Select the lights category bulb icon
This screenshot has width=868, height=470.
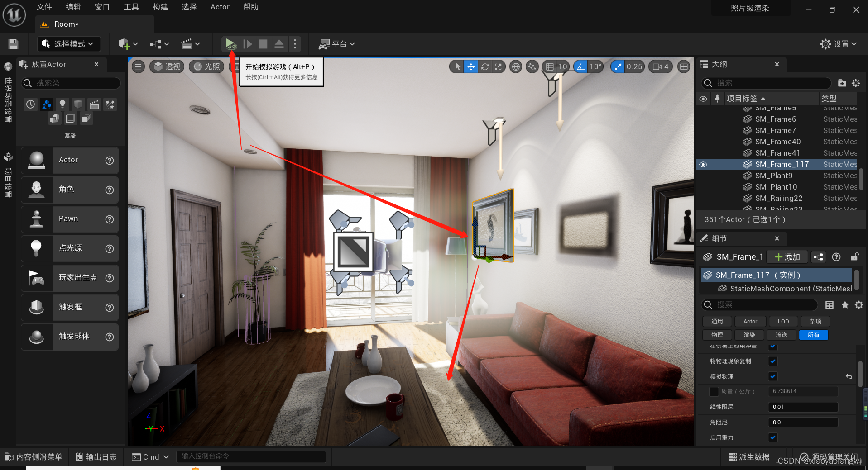pos(62,104)
